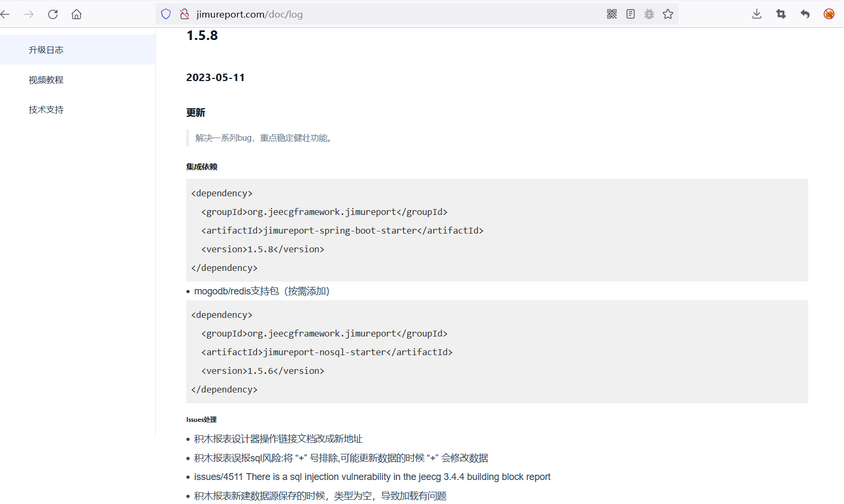The height and width of the screenshot is (504, 844).
Task: Click the quote 解决一系列bug，重点稳定健壮功能
Action: pyautogui.click(x=264, y=138)
